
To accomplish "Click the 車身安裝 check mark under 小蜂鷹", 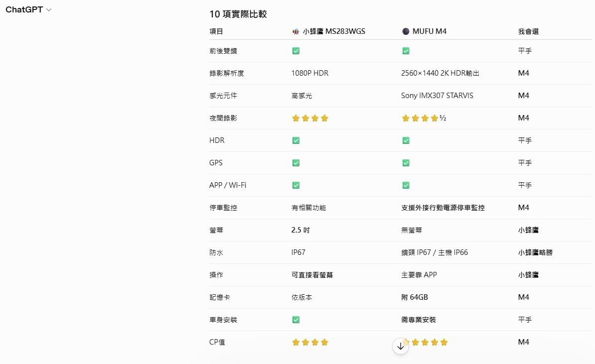I will (296, 320).
